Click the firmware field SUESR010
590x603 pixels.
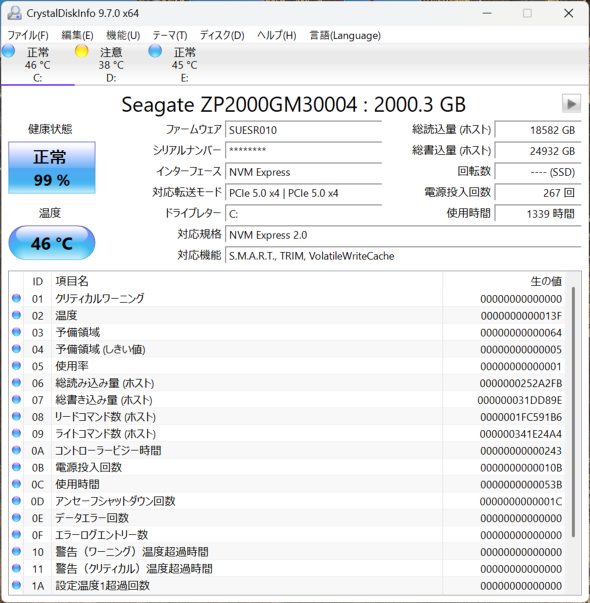[303, 130]
